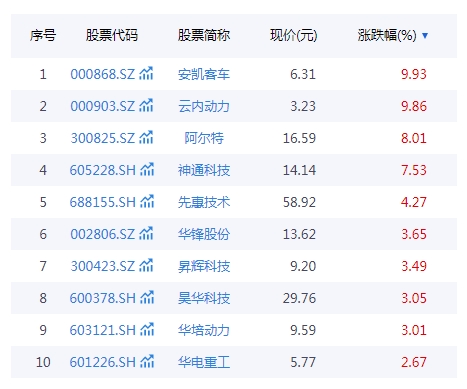
Task: Open stock name link 华锋股份
Action: point(204,234)
